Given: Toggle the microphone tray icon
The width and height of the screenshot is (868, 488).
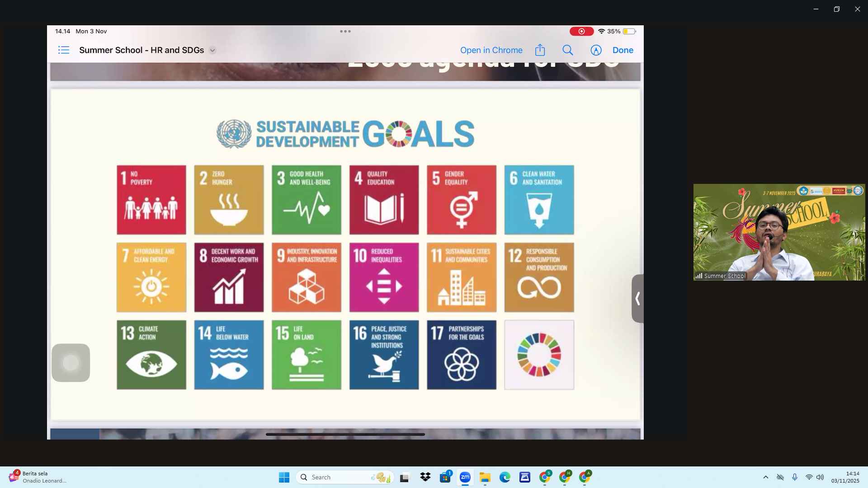Looking at the screenshot, I should coord(794,477).
